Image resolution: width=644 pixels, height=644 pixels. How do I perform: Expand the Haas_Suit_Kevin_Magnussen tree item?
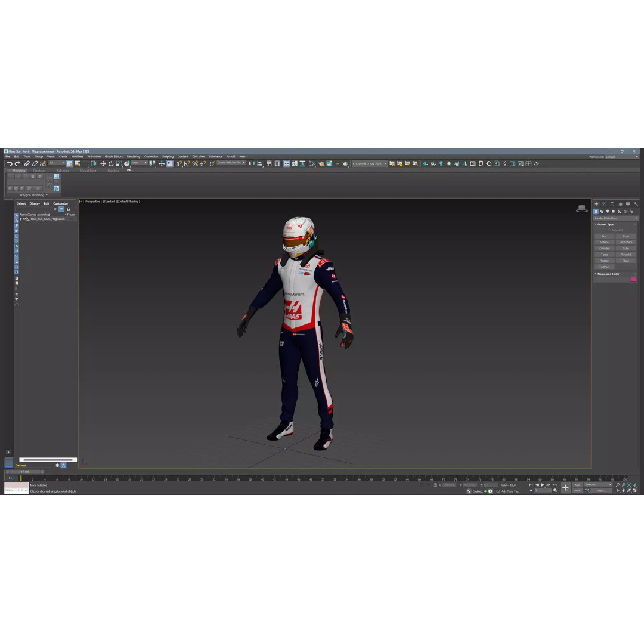21,219
